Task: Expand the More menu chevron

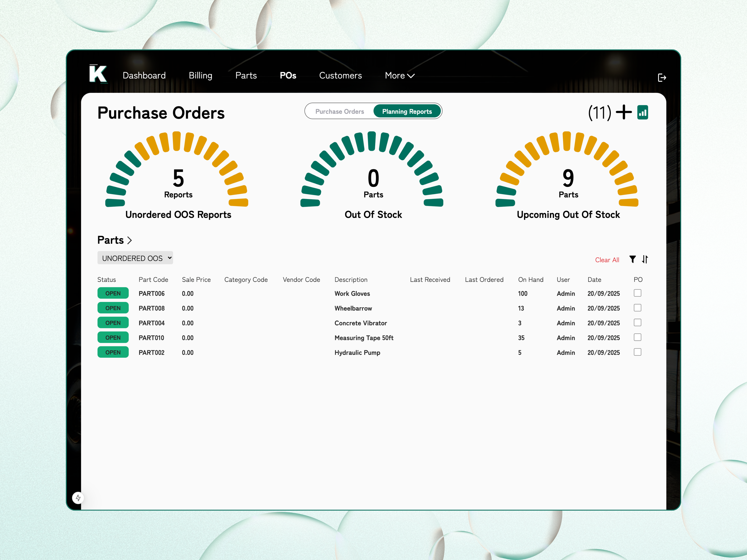Action: [411, 76]
